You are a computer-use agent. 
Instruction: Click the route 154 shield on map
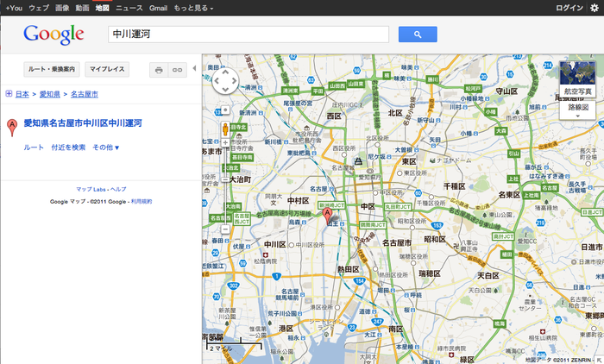point(359,281)
